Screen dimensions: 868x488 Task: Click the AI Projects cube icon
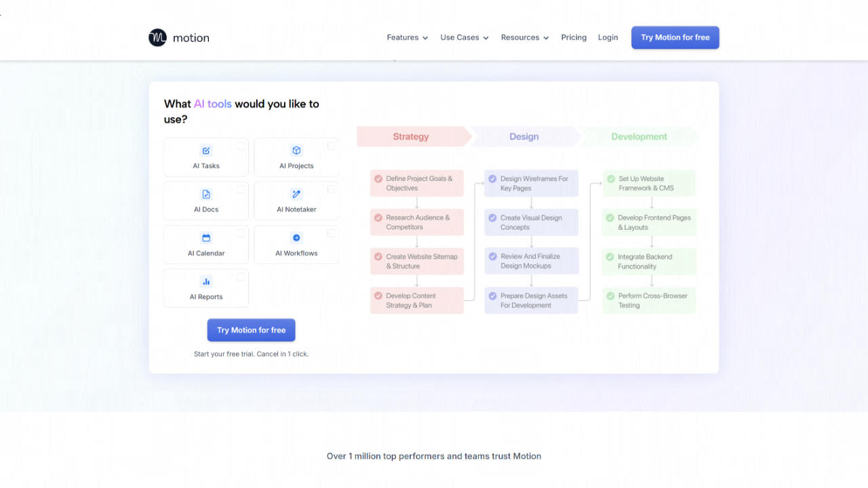tap(296, 150)
